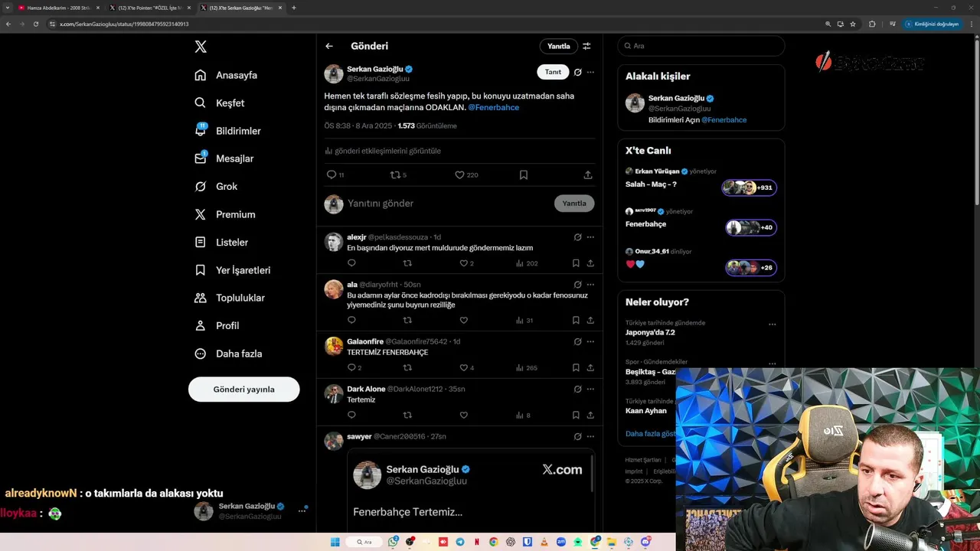
Task: Open Premium in the sidebar
Action: tap(224, 214)
